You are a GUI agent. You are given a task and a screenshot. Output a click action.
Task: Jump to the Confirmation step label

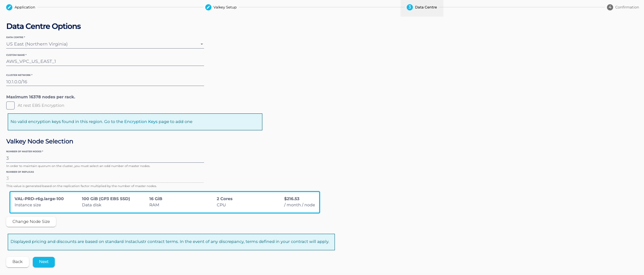tap(627, 7)
